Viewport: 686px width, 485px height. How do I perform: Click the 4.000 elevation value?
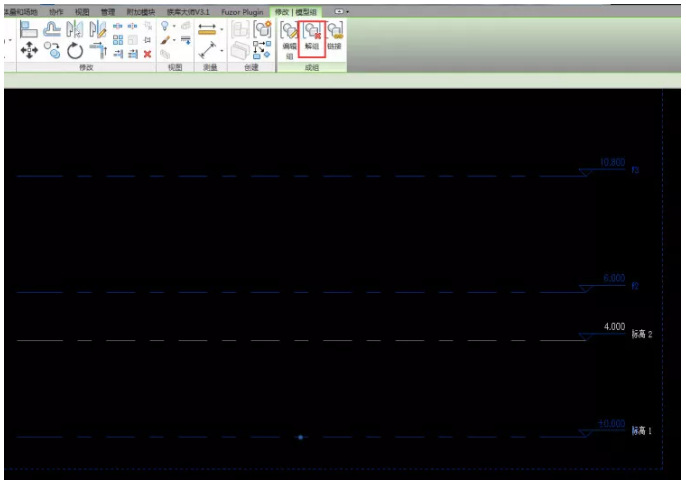614,327
